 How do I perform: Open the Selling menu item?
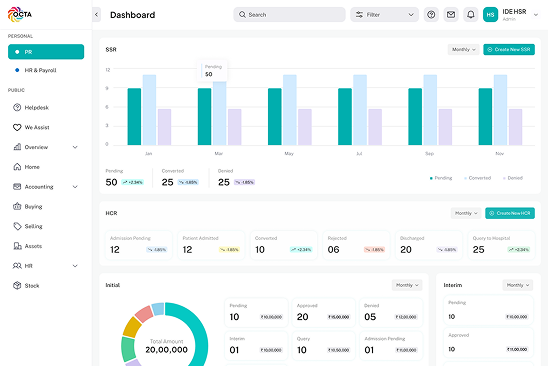[34, 227]
